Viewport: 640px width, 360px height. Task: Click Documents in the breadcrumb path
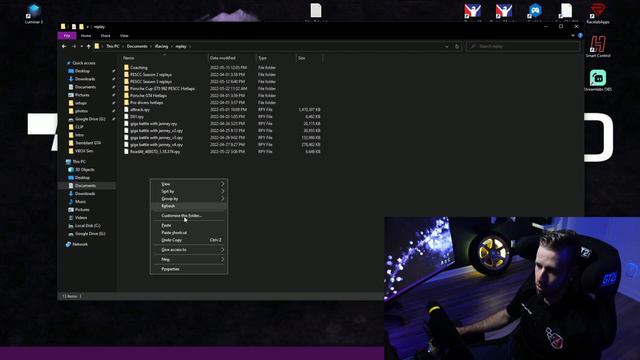[137, 47]
